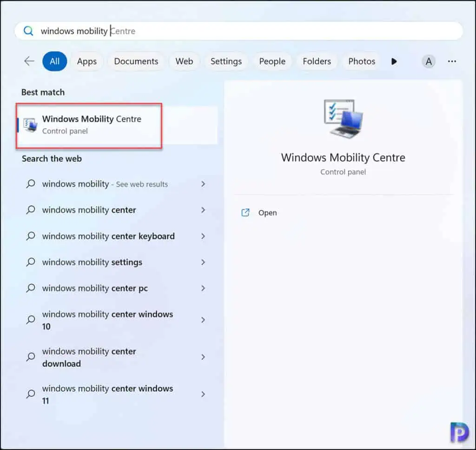Select 'windows mobility - See web results' suggestion
Image resolution: width=476 pixels, height=450 pixels.
pos(117,184)
